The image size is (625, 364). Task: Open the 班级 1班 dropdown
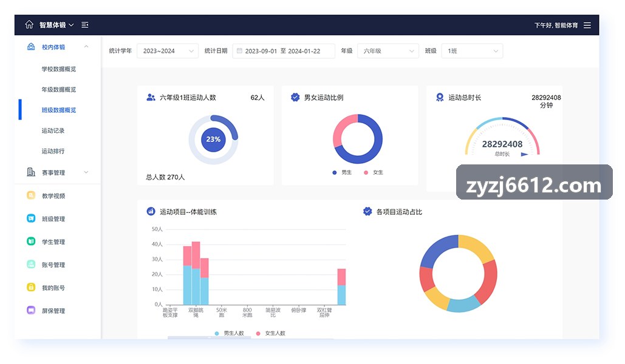(x=472, y=51)
